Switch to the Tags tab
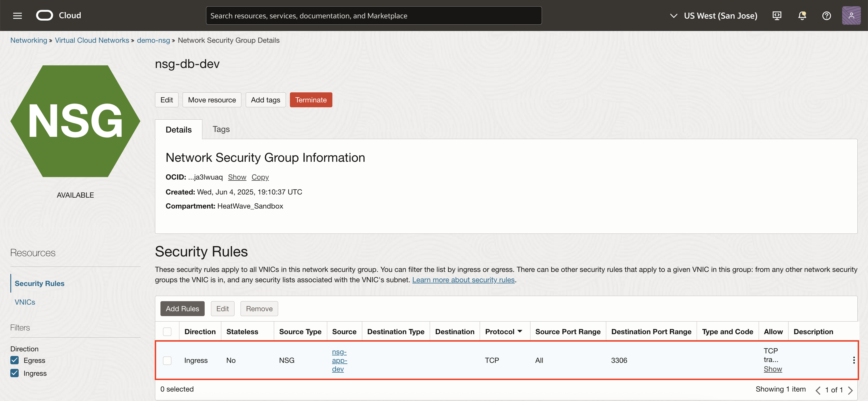The height and width of the screenshot is (401, 868). tap(221, 129)
